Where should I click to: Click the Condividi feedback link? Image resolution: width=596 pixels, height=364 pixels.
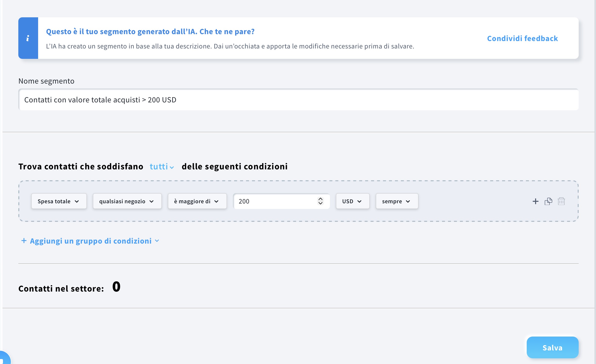click(x=522, y=38)
